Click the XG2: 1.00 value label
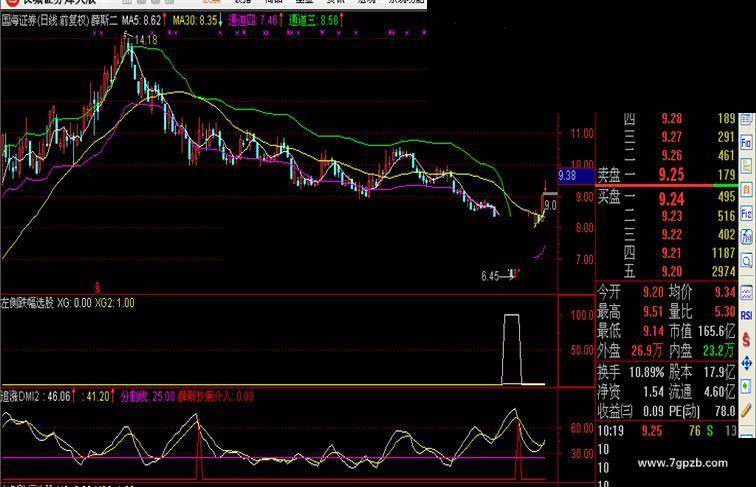This screenshot has width=756, height=487. (114, 303)
